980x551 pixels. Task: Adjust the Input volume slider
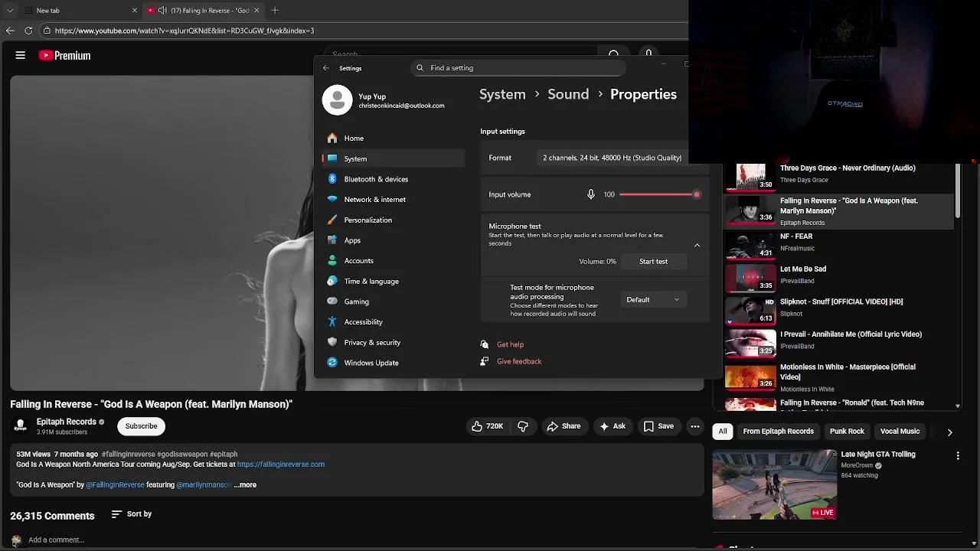[659, 194]
